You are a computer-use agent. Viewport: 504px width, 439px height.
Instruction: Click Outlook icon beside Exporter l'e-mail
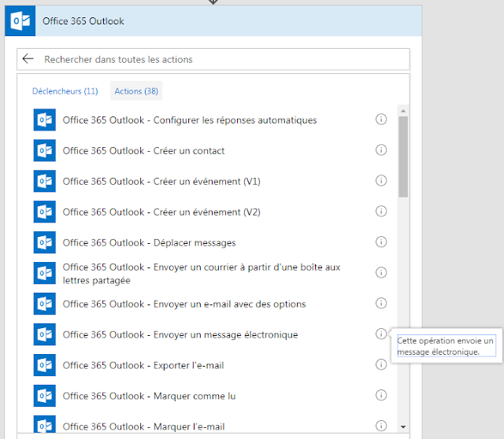45,365
